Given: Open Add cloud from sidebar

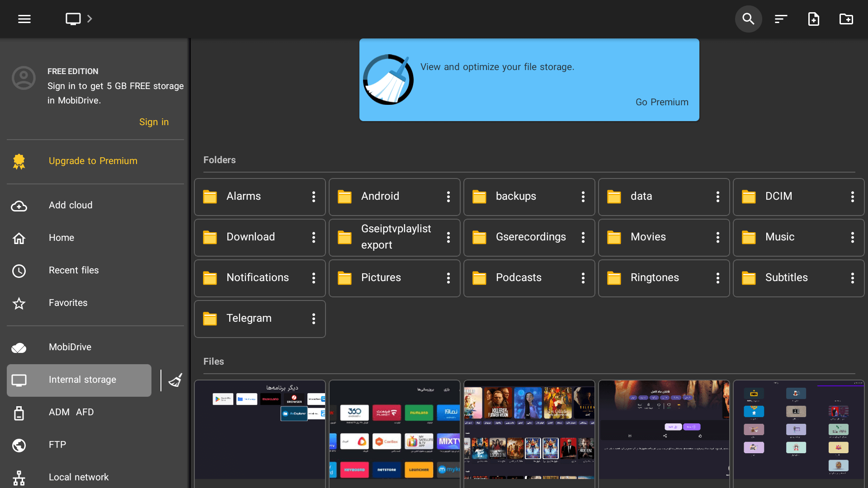Looking at the screenshot, I should pyautogui.click(x=71, y=205).
